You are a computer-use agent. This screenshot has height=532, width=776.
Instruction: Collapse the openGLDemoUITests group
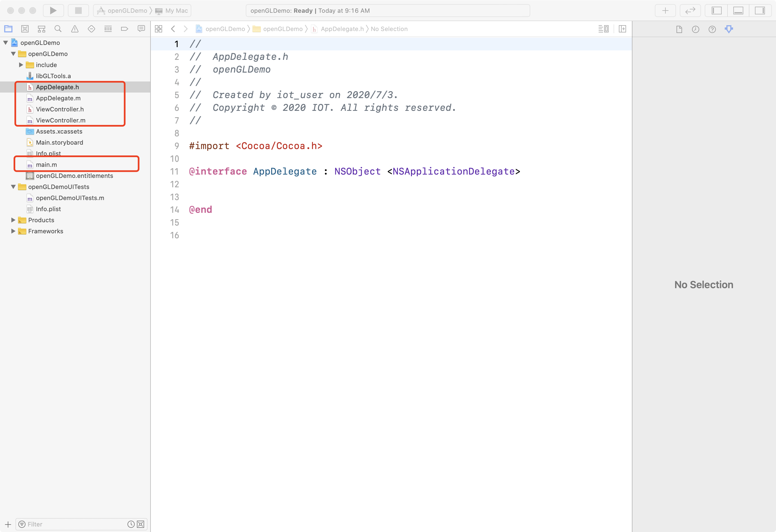tap(13, 187)
